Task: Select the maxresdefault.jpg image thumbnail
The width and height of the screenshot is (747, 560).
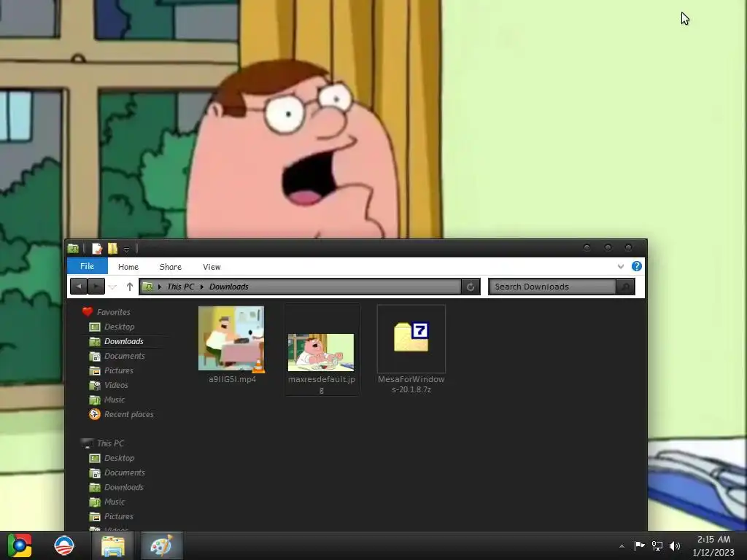Action: click(x=321, y=352)
